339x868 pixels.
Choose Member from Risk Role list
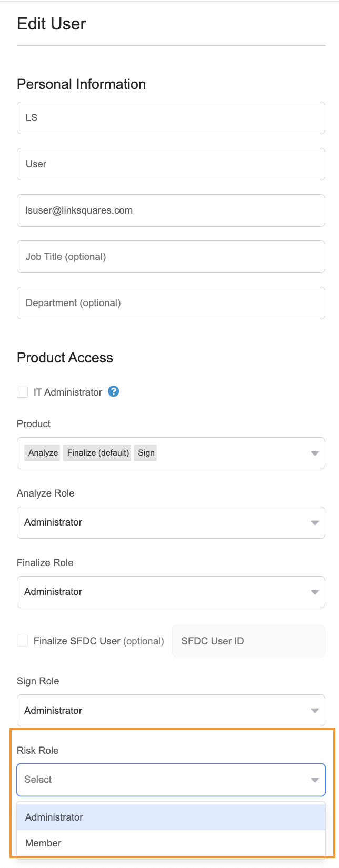(x=171, y=843)
